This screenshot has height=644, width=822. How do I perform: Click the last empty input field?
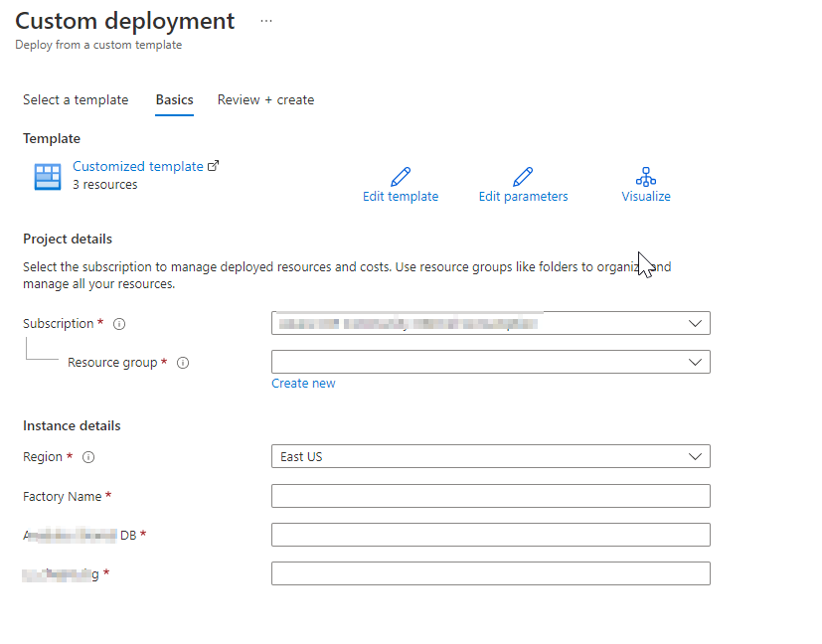(490, 573)
